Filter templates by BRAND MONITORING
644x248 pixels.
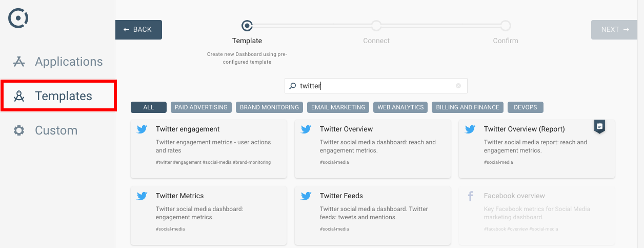click(269, 107)
